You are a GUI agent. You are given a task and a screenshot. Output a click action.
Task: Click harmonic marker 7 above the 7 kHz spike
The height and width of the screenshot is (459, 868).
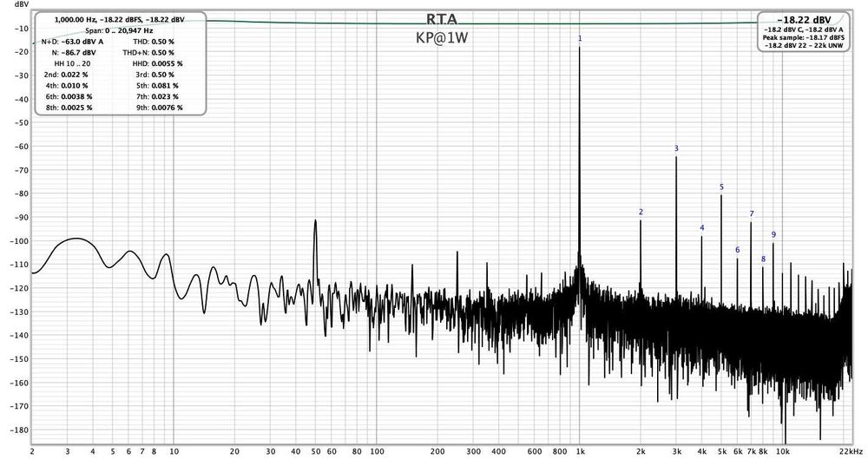(x=751, y=213)
